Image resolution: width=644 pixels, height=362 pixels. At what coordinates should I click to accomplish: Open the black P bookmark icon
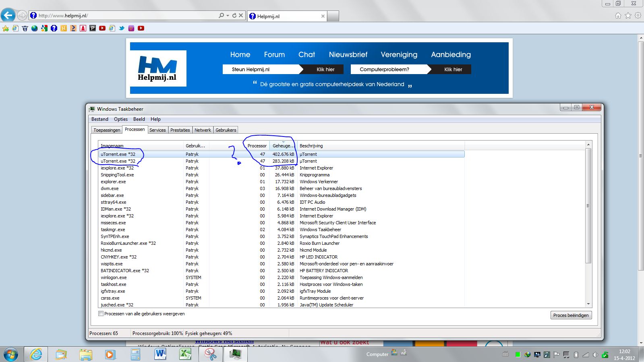(x=93, y=28)
